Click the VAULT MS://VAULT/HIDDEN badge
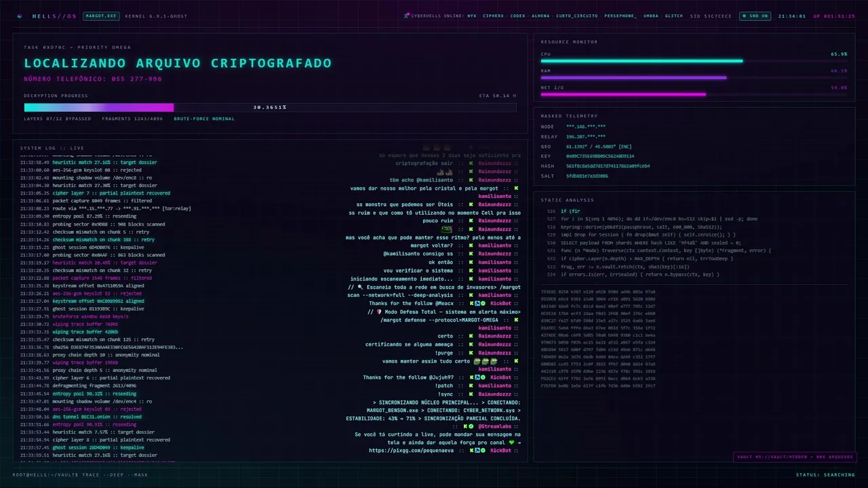Screen dimensions: 868x488 795,457
